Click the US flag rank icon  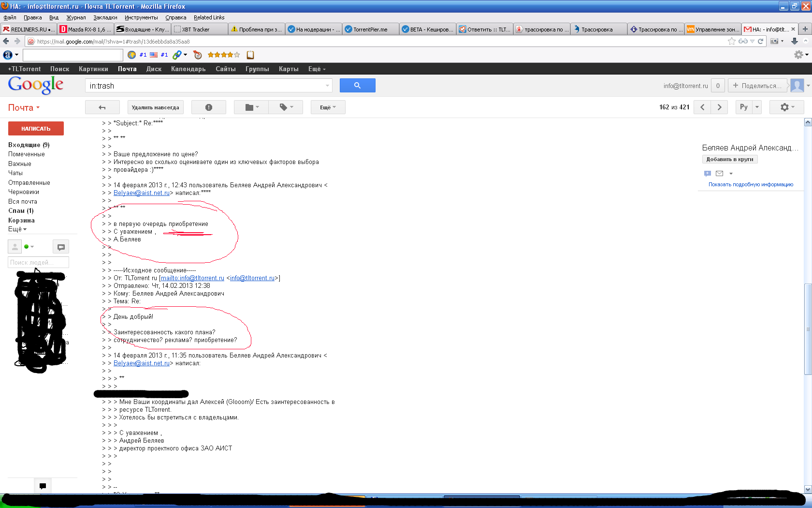tap(154, 55)
